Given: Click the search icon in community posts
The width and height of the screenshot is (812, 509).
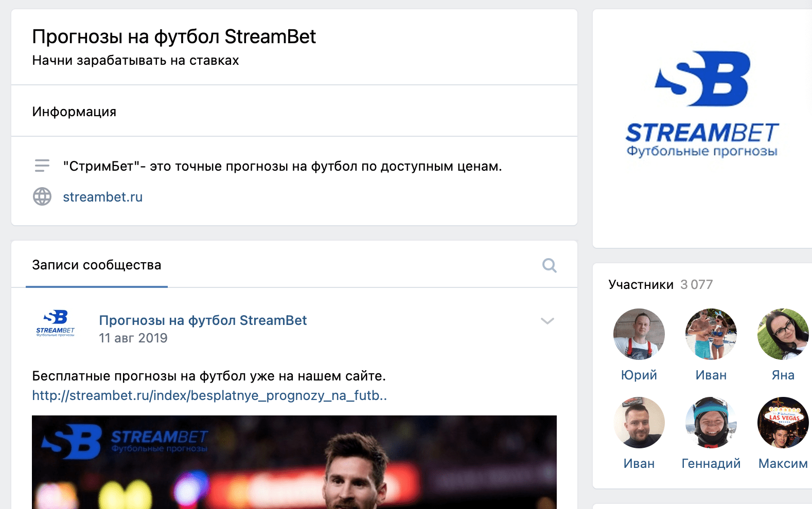Looking at the screenshot, I should [x=549, y=265].
